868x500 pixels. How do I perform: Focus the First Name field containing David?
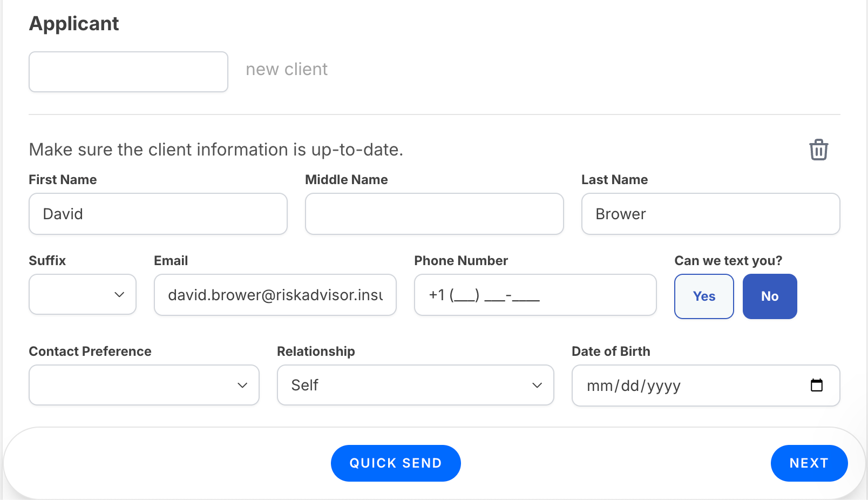[x=158, y=214]
